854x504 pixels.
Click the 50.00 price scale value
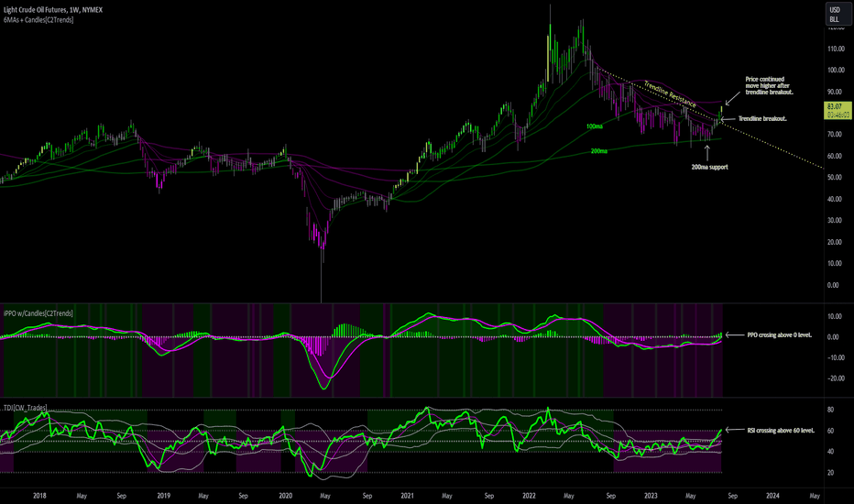pos(834,178)
